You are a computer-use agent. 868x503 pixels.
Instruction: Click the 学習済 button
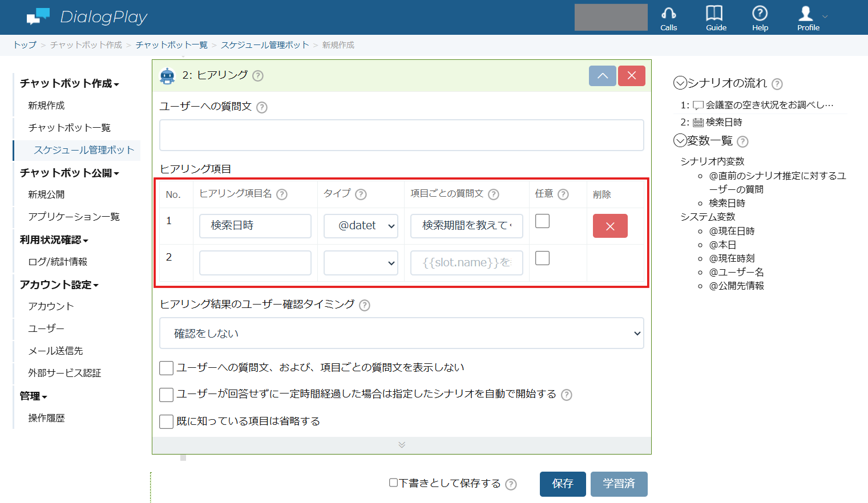pos(619,484)
